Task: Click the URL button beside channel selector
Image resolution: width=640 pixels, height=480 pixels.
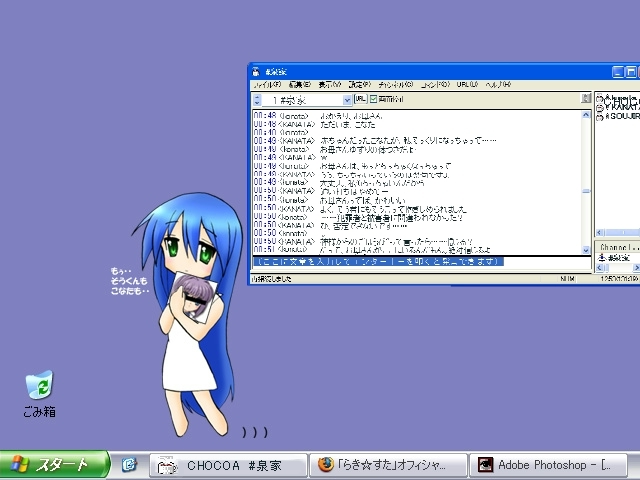Action: pos(360,99)
